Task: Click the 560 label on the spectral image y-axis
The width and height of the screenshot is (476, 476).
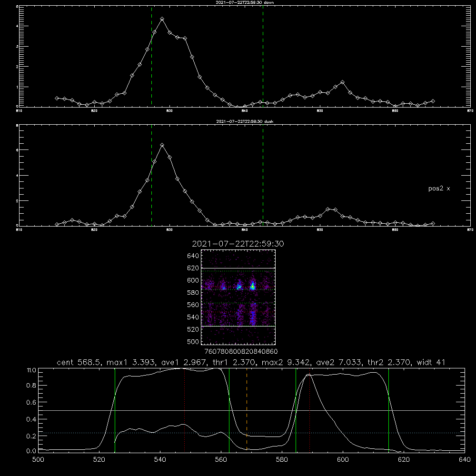Action: tap(193, 305)
